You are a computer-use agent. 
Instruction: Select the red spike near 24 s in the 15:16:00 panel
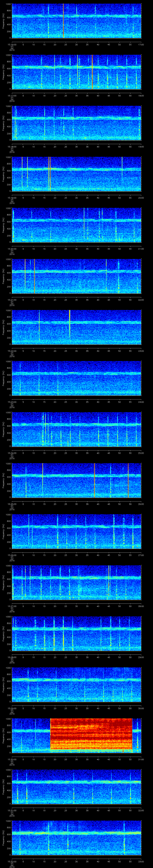click(x=63, y=21)
